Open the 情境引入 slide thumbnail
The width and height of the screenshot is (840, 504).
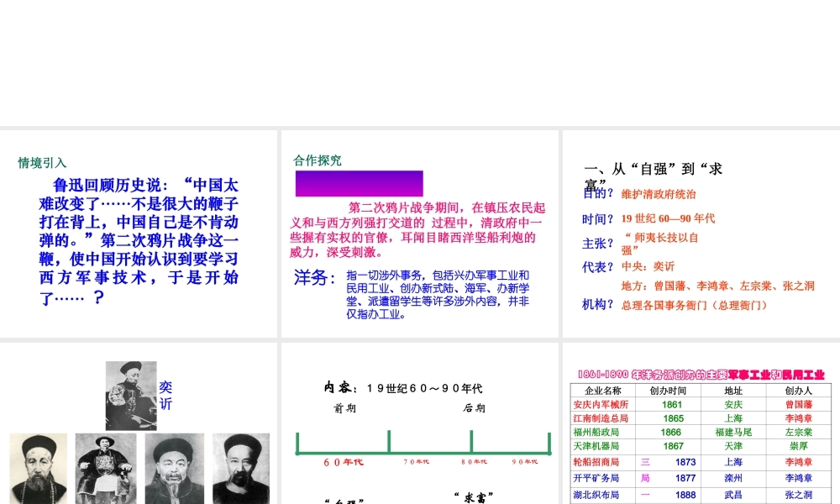pyautogui.click(x=138, y=234)
